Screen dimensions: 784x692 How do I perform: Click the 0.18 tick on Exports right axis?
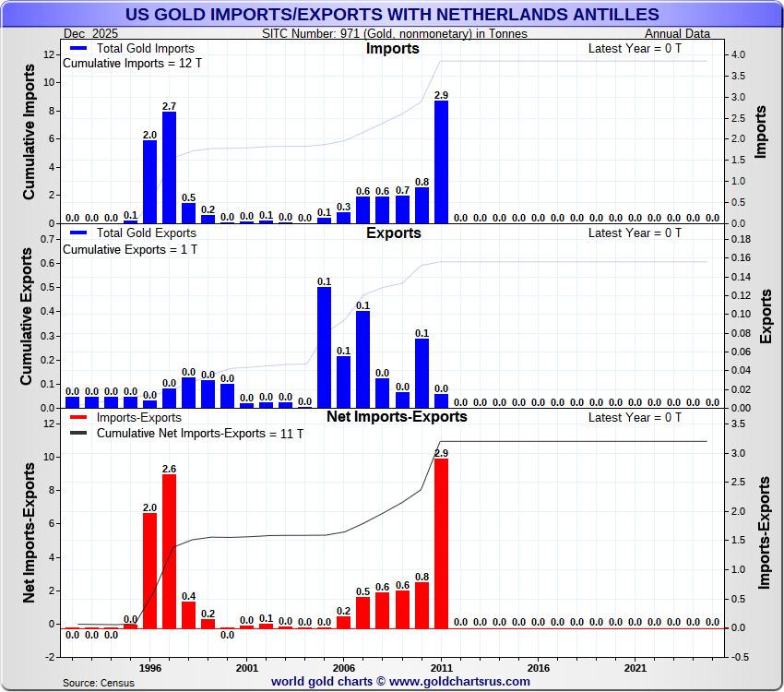click(x=741, y=239)
